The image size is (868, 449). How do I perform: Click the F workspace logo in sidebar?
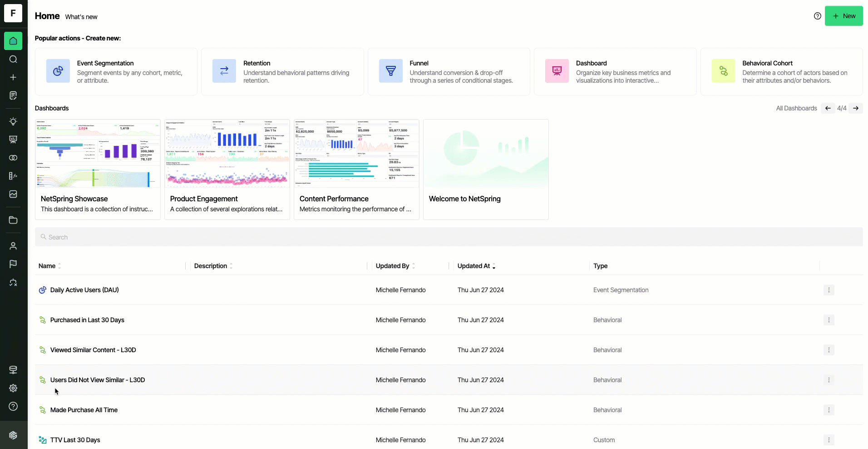coord(13,13)
